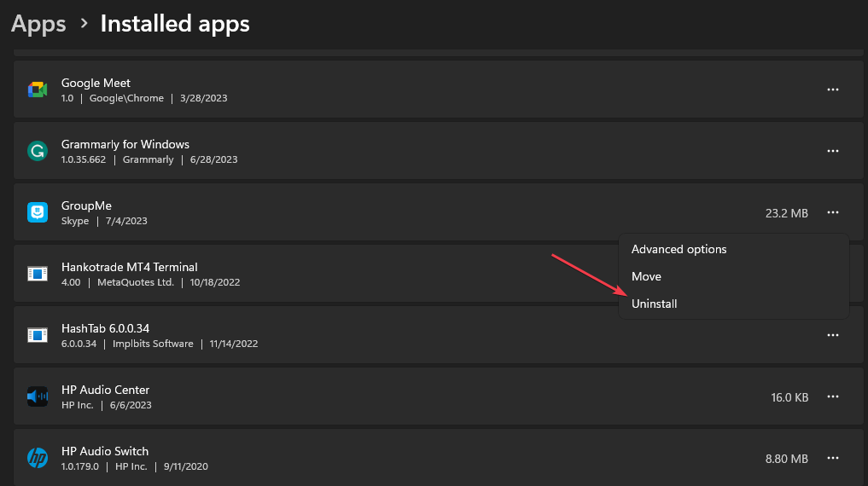Open more options for HP Audio Switch
This screenshot has width=868, height=486.
(x=833, y=458)
